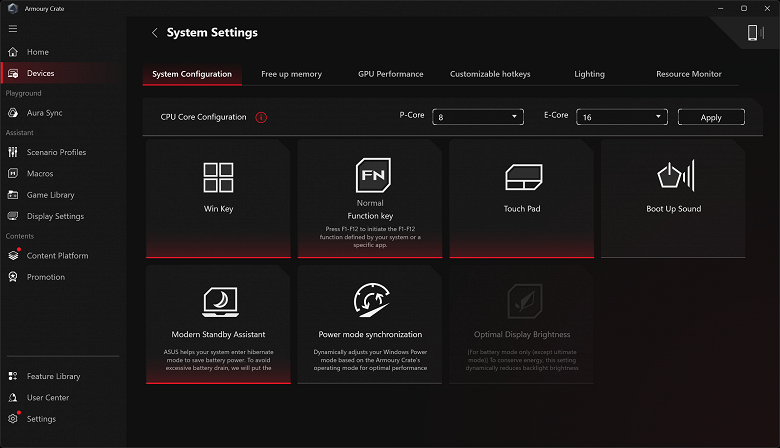
Task: Click the CPU Core Configuration info icon
Action: coord(261,117)
